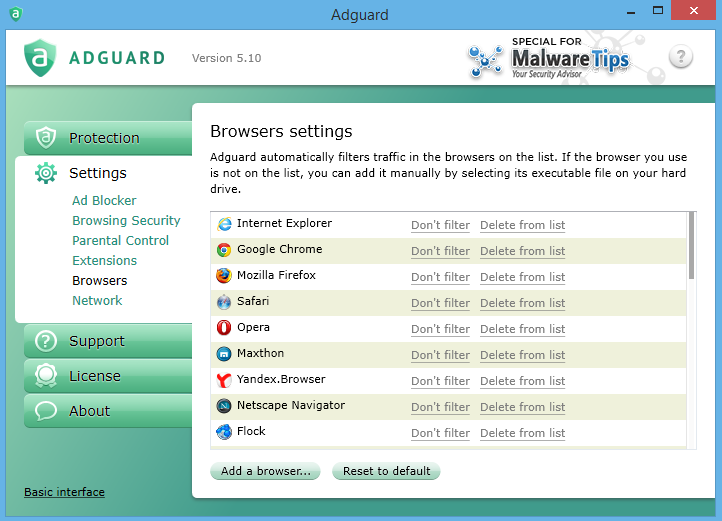Click the Flock icon
This screenshot has width=722, height=521.
coord(224,432)
